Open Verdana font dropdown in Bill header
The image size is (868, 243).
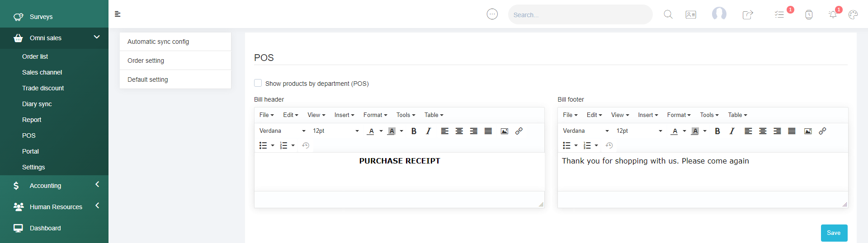coord(282,131)
